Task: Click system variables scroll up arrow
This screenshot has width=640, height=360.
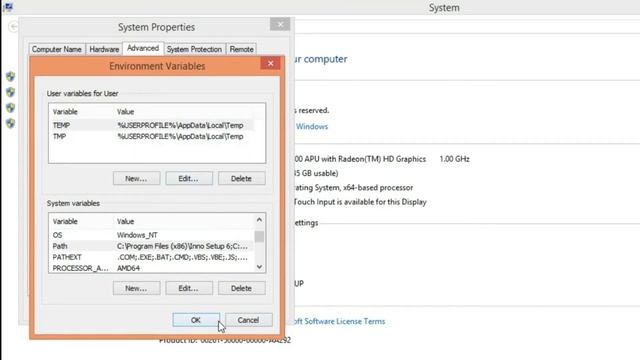Action: point(259,220)
